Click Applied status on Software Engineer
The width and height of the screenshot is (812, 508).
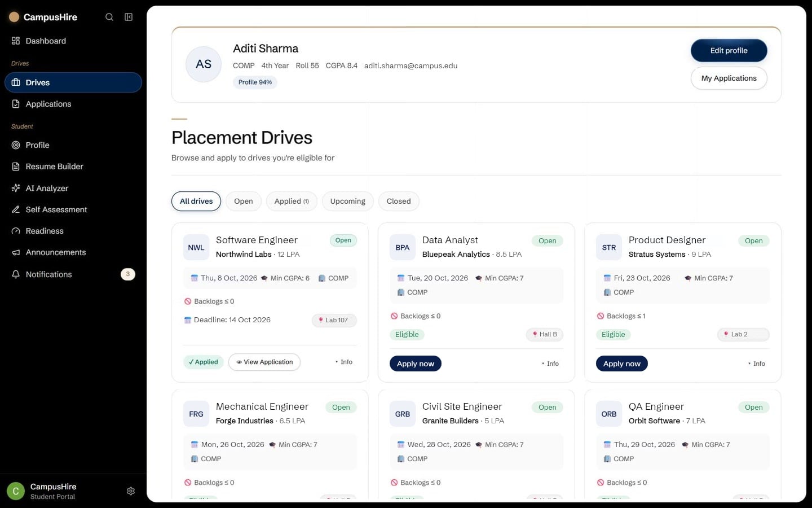204,362
